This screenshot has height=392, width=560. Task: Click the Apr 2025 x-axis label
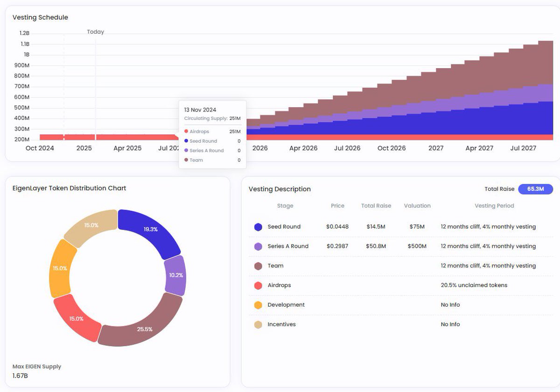[x=127, y=148]
